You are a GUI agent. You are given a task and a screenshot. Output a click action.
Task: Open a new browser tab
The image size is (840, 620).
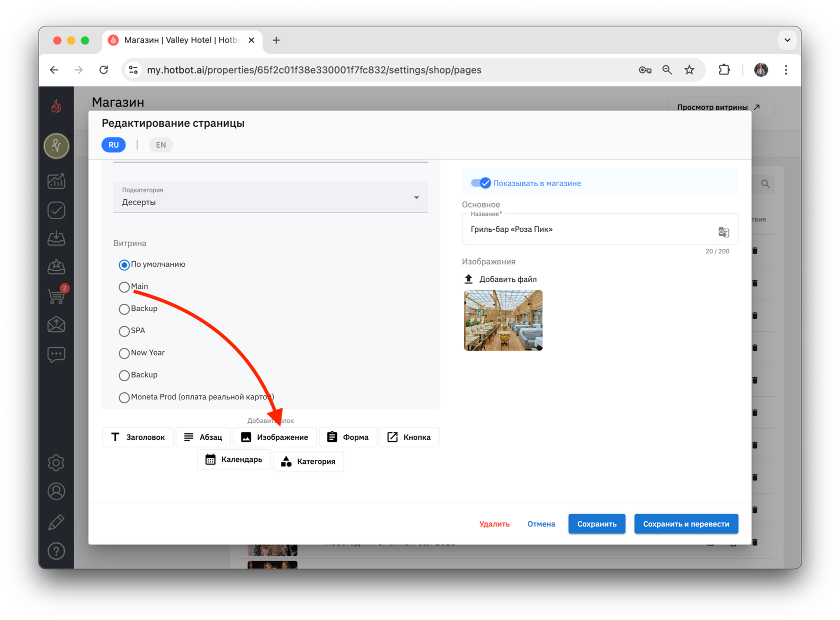click(x=276, y=40)
